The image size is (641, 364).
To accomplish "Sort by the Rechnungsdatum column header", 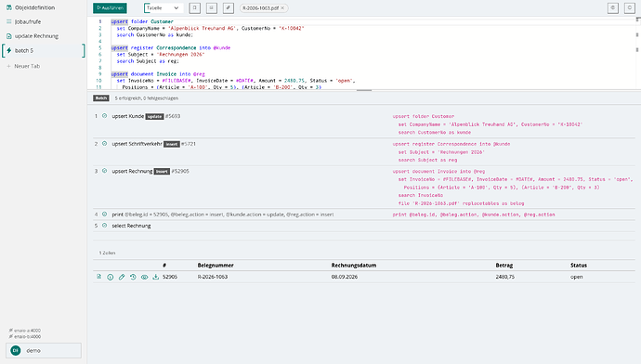I will point(354,266).
